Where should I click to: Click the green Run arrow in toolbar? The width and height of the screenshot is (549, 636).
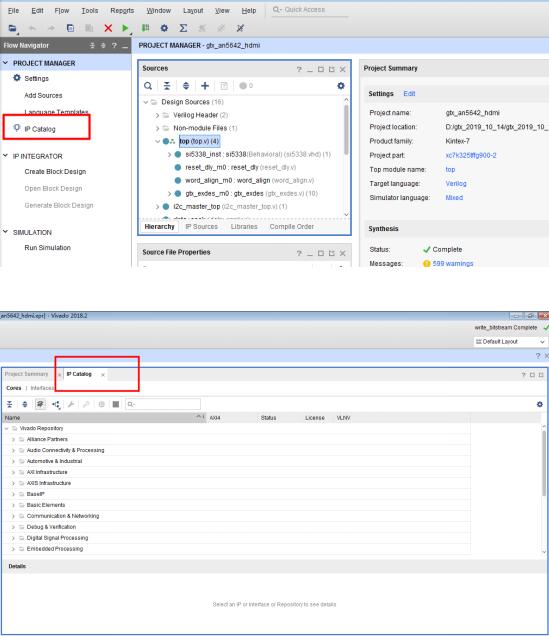[x=125, y=28]
